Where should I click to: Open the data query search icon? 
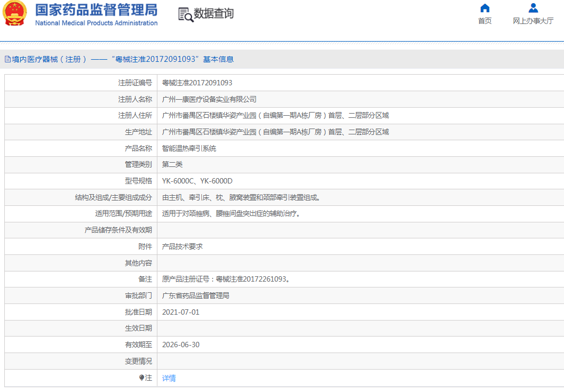tap(186, 15)
